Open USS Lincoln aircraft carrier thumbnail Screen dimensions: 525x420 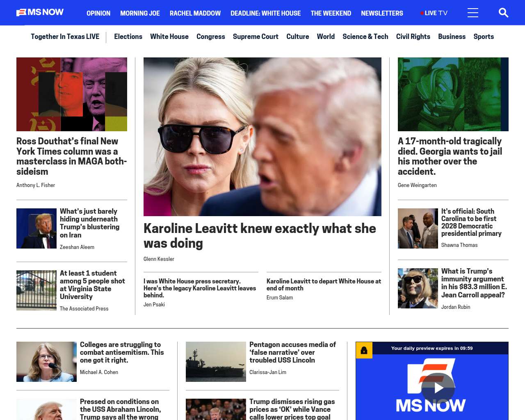[216, 362]
